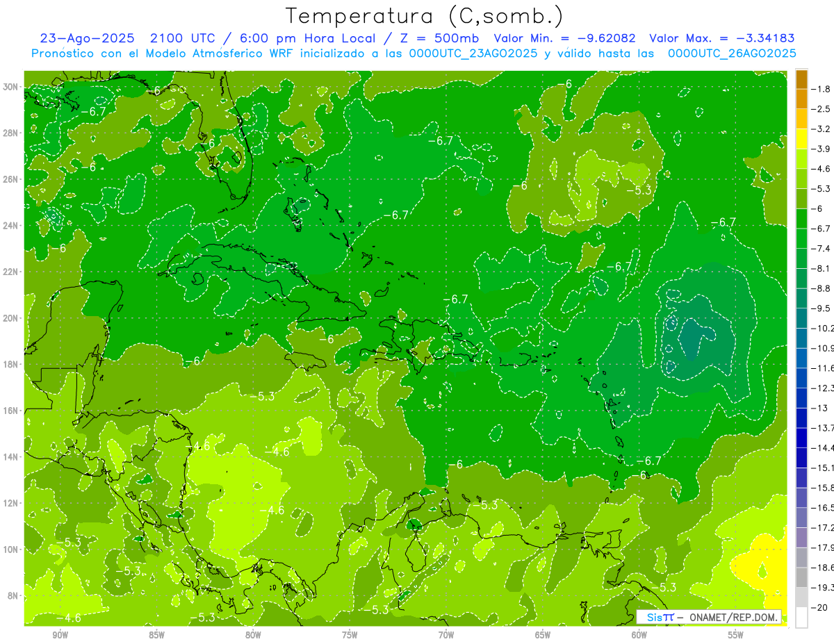
Task: Click the colorbar label "-2.5"
Action: (821, 109)
